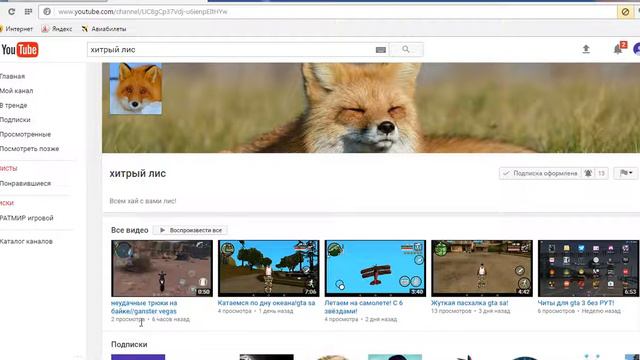Viewport: 640px width, 360px height.
Task: Open the 4:42 gta sa easter egg thumbnail
Action: (x=482, y=268)
